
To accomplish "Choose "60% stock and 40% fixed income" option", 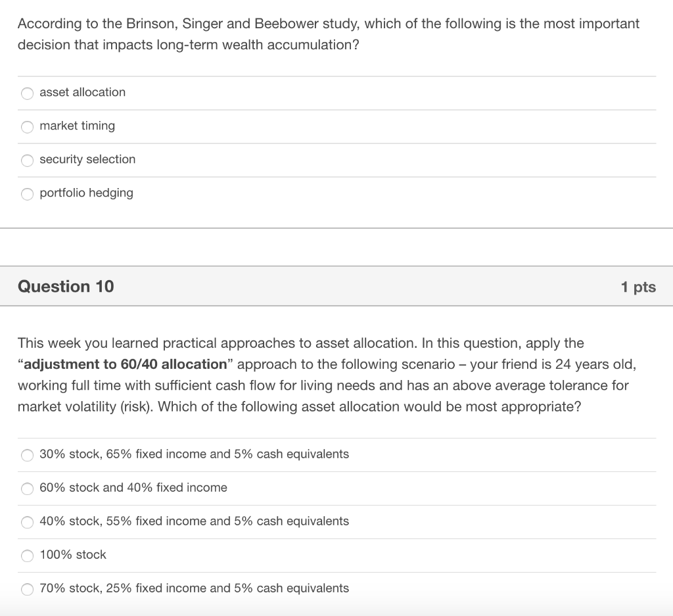I will tap(27, 488).
